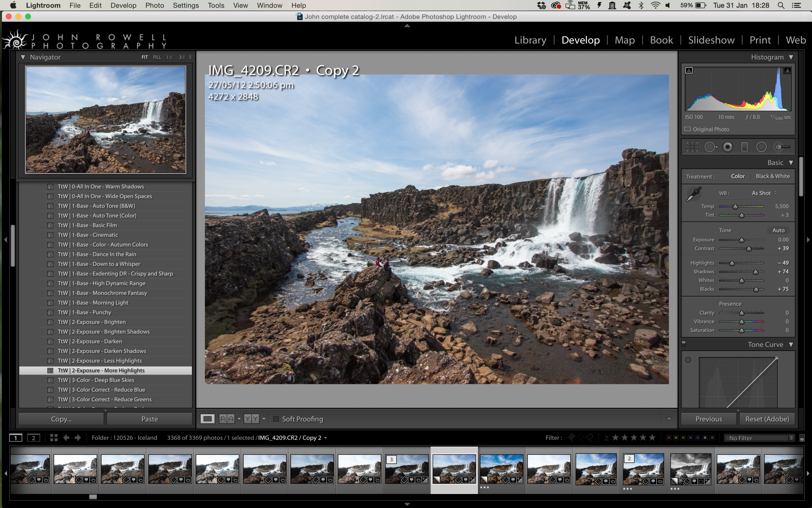Image resolution: width=812 pixels, height=508 pixels.
Task: Filter by the fifth rating star
Action: 652,437
